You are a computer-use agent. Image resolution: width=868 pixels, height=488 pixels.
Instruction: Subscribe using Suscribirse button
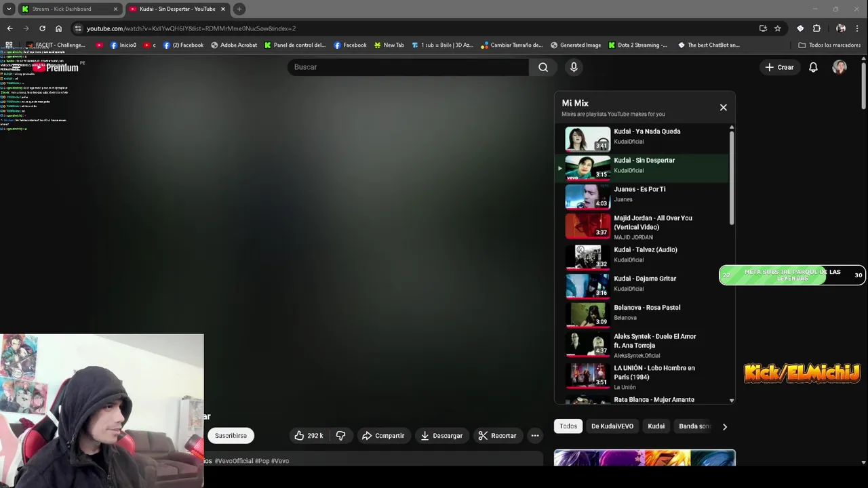point(231,436)
